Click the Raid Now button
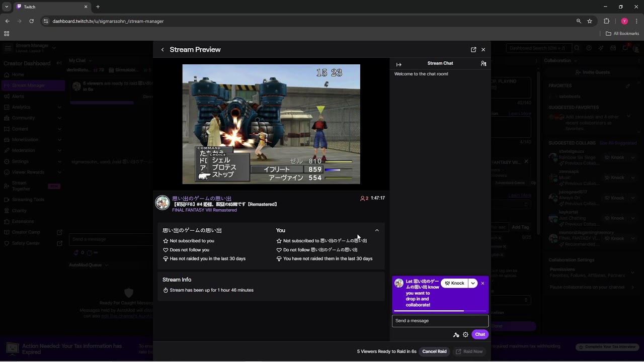 [469, 351]
